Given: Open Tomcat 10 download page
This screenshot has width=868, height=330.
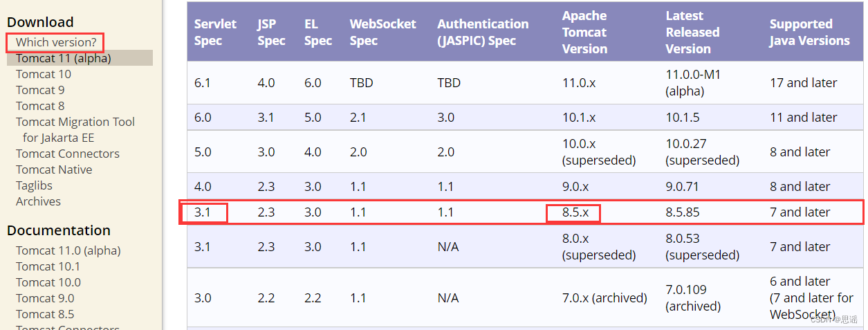Looking at the screenshot, I should 44,74.
